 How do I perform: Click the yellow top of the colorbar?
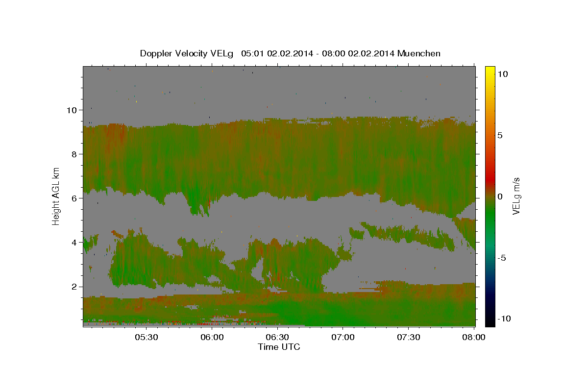click(x=490, y=71)
